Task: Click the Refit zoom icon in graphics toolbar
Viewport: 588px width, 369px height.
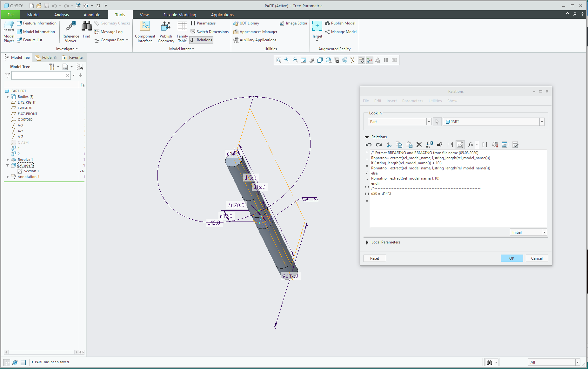Action: [278, 60]
